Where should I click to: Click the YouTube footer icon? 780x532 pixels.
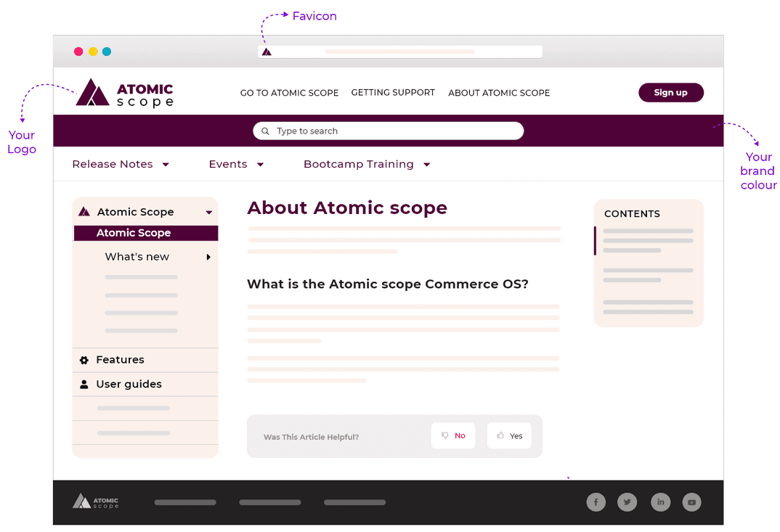pyautogui.click(x=692, y=502)
